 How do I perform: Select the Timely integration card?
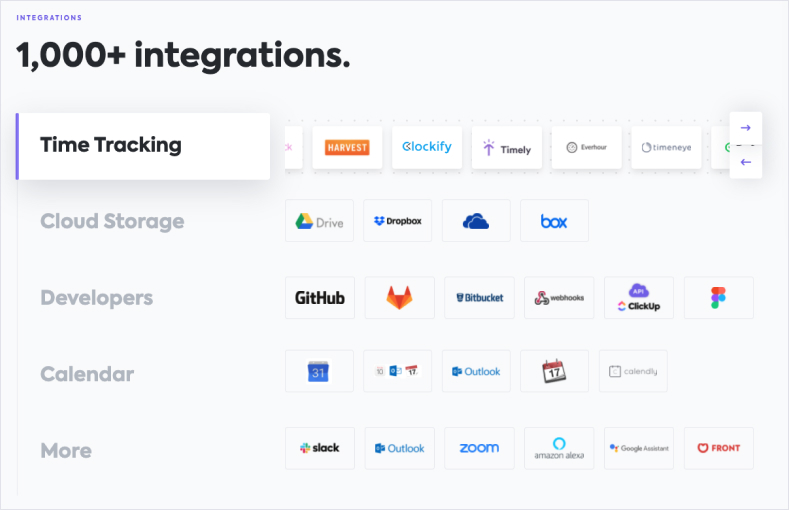[507, 147]
